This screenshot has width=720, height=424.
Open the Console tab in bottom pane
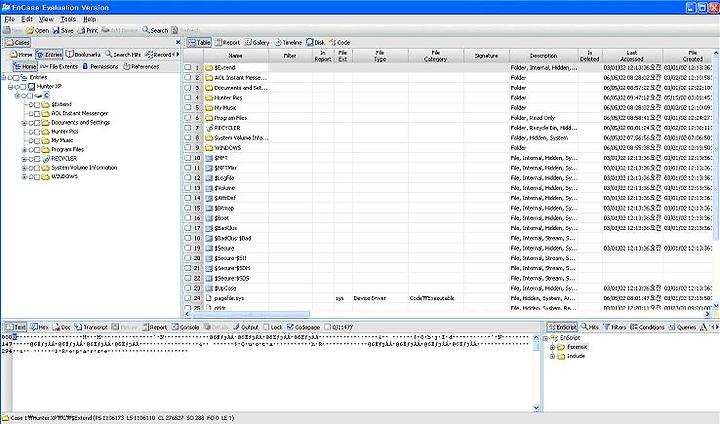(x=186, y=327)
